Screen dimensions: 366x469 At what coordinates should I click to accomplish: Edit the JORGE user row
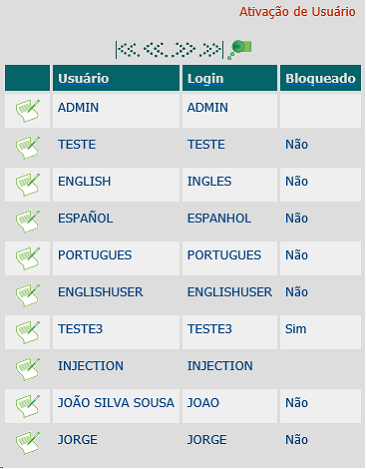pos(28,443)
